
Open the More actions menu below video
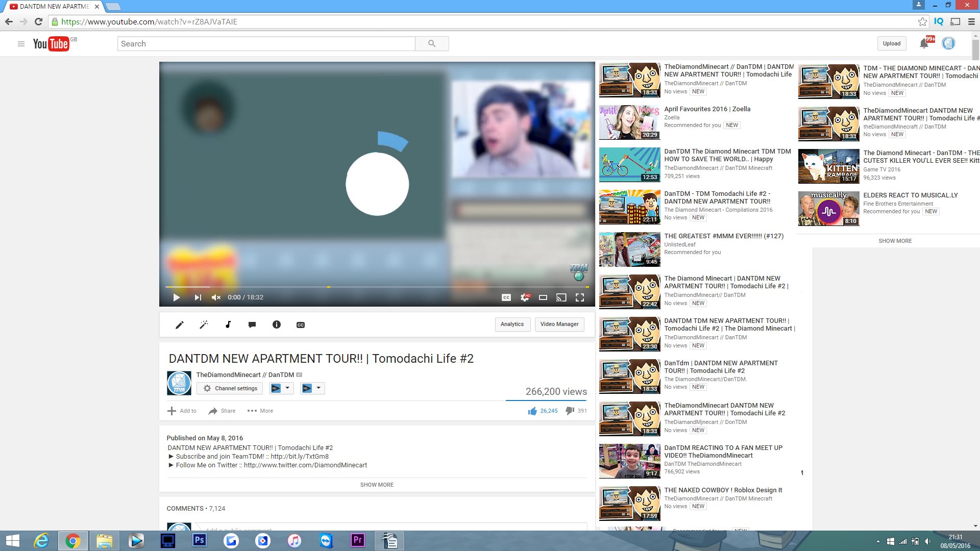(260, 411)
